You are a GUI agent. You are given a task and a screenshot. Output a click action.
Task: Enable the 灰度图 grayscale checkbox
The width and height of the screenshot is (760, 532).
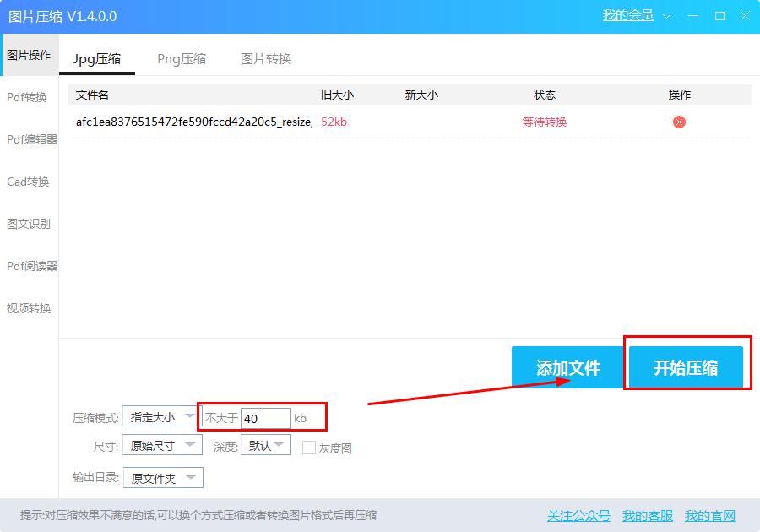click(308, 446)
